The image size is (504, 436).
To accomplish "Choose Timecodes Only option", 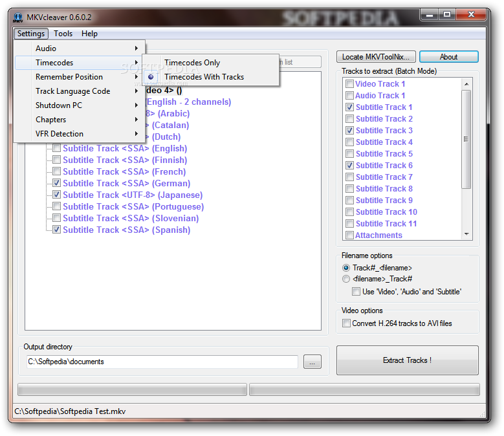I will (x=211, y=62).
